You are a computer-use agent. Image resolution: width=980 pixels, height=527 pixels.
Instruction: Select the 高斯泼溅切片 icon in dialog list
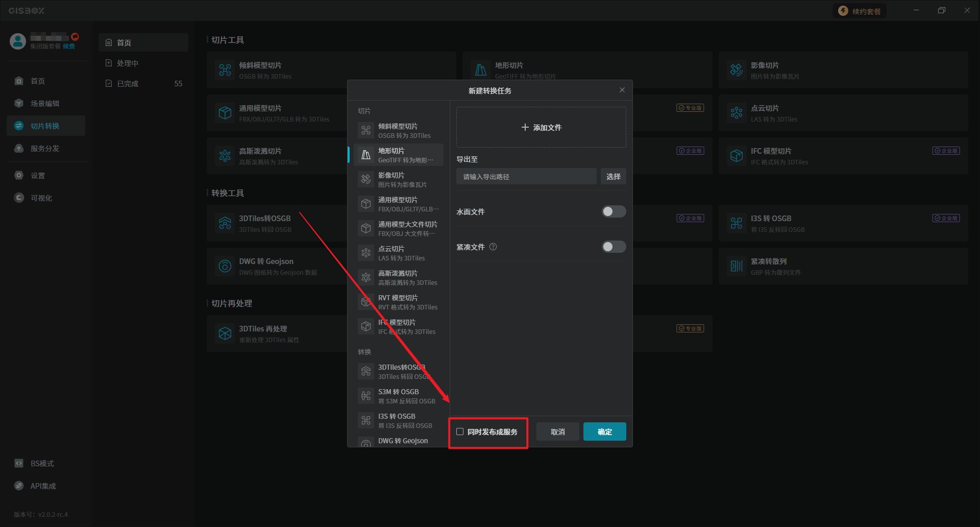point(366,278)
